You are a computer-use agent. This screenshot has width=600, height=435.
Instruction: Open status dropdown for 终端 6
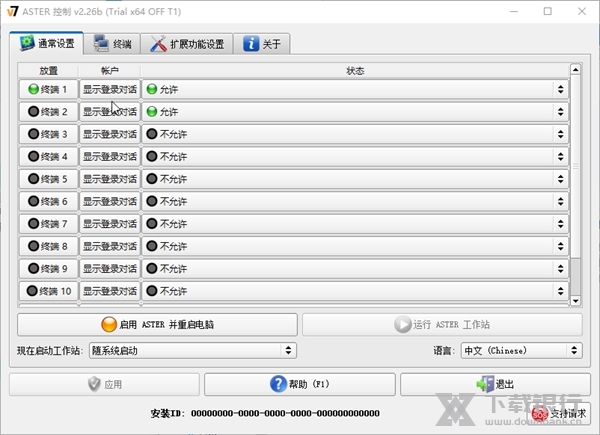355,201
